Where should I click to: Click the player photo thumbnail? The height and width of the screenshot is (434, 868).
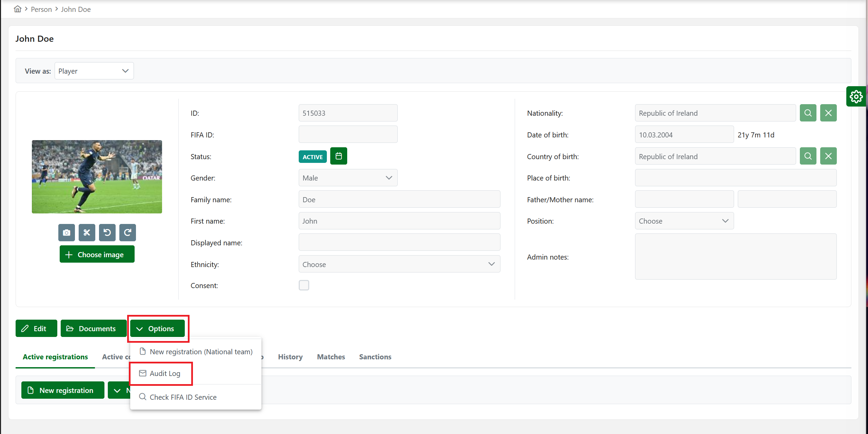(x=97, y=177)
